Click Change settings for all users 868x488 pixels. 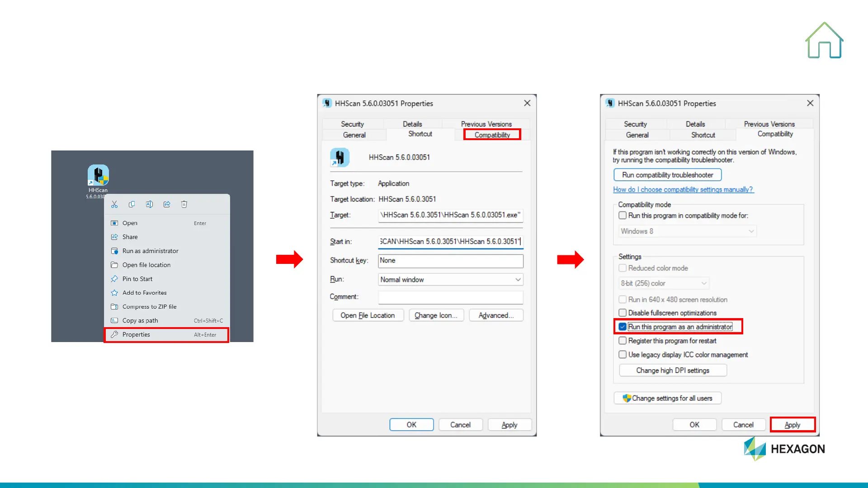click(667, 398)
